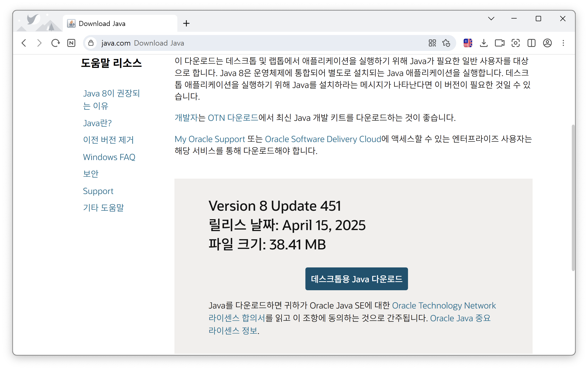Click the '도움말 리소스' heading

tap(111, 63)
